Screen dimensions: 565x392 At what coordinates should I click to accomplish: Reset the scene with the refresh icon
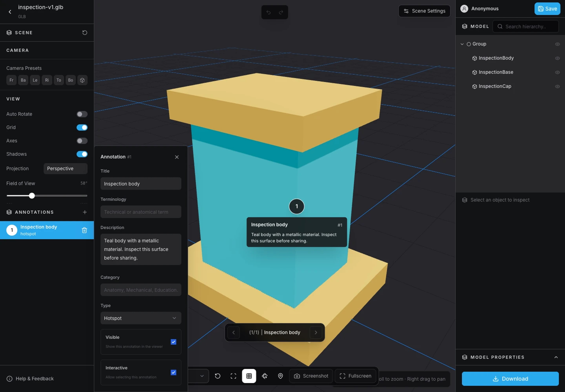coord(85,32)
